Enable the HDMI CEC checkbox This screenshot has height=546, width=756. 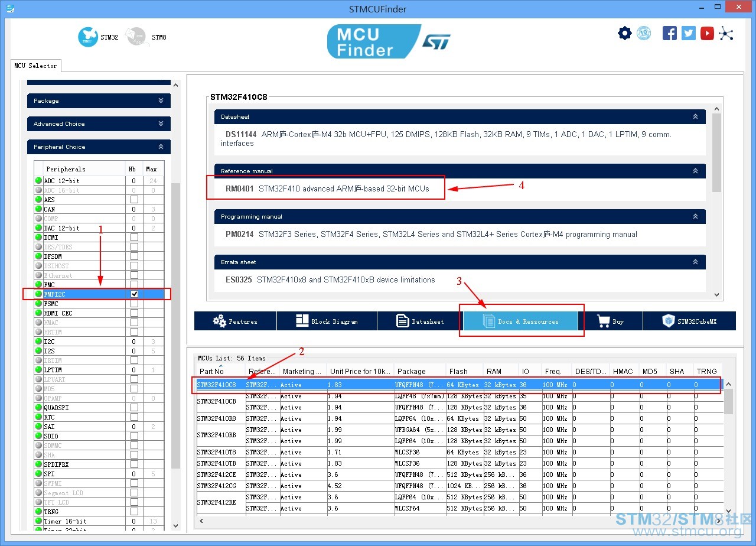pyautogui.click(x=134, y=313)
